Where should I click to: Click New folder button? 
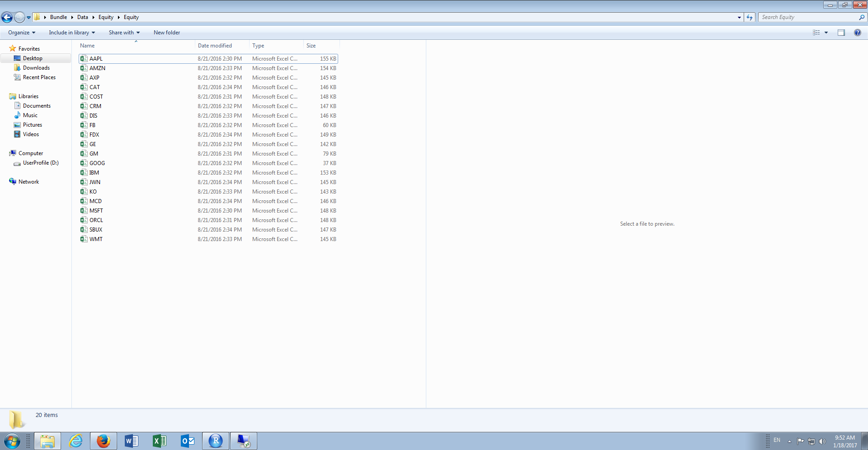click(x=167, y=33)
